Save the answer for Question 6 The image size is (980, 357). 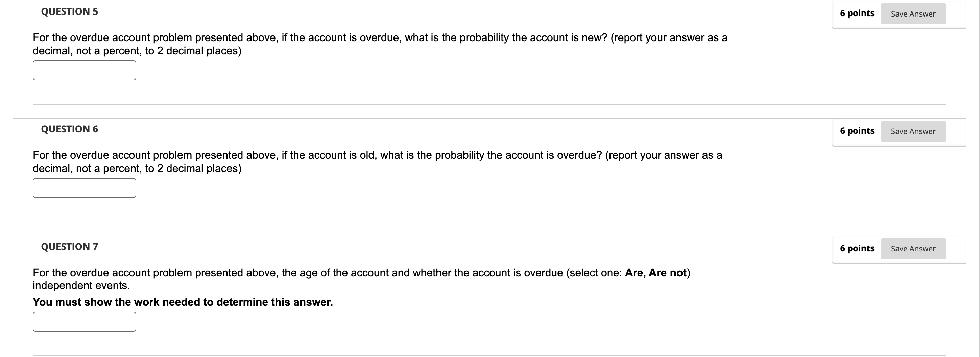pyautogui.click(x=913, y=131)
